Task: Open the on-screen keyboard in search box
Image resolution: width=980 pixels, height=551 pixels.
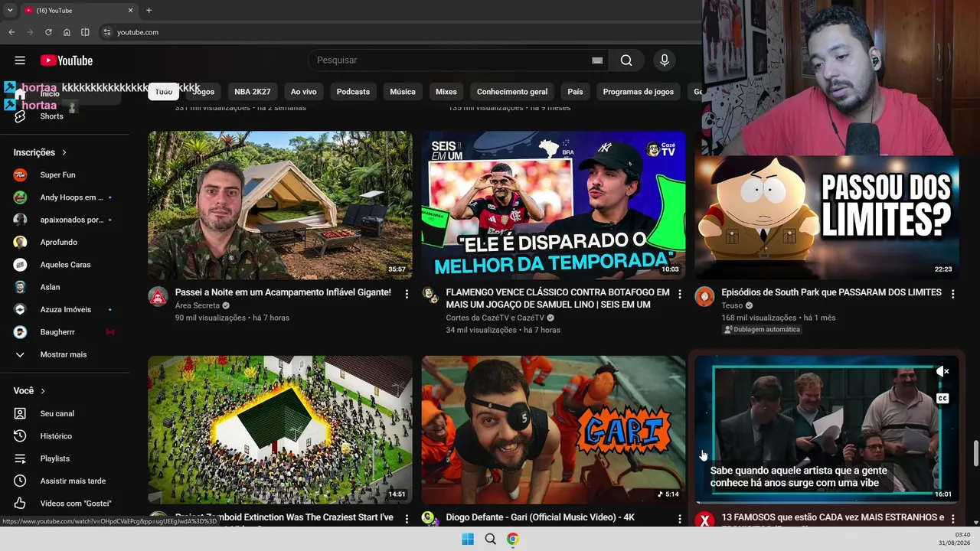Action: tap(597, 60)
